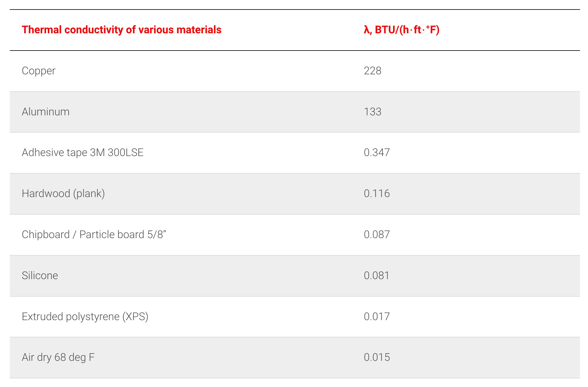
Task: Click the XPS value 0.017
Action: point(377,317)
